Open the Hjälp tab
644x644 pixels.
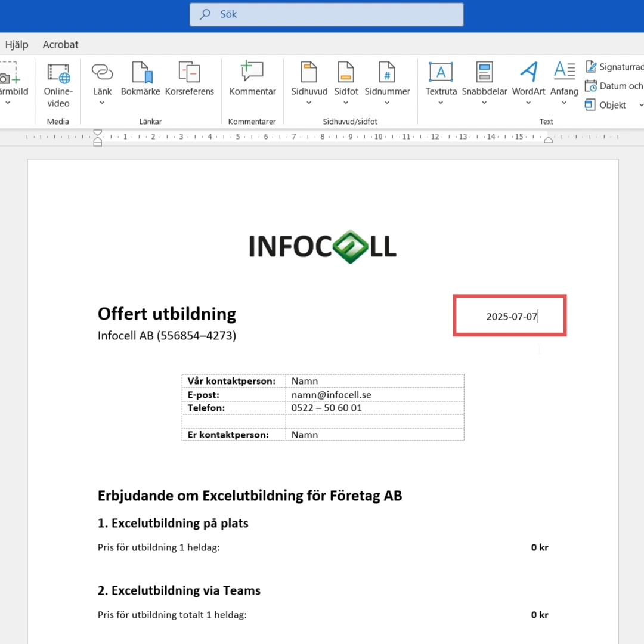(x=17, y=44)
